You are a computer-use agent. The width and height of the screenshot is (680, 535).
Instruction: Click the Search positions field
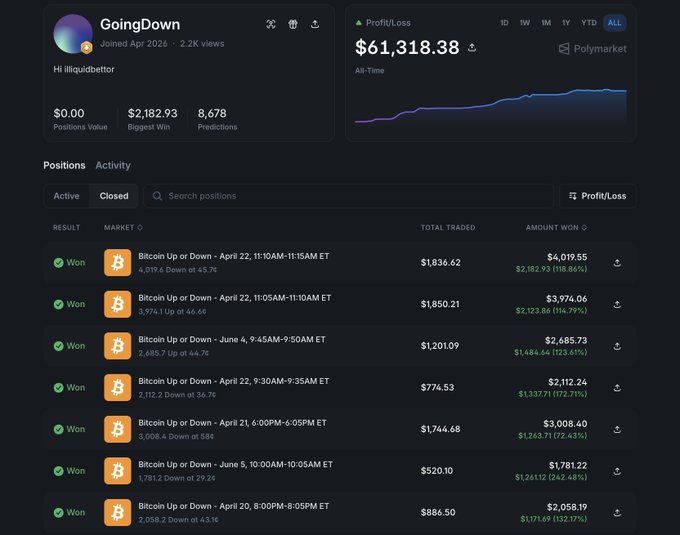point(349,196)
